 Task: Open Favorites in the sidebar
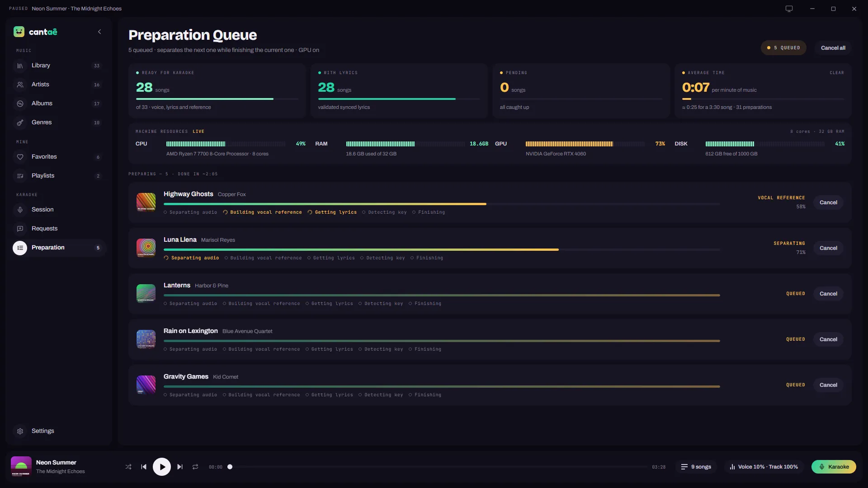(59, 157)
